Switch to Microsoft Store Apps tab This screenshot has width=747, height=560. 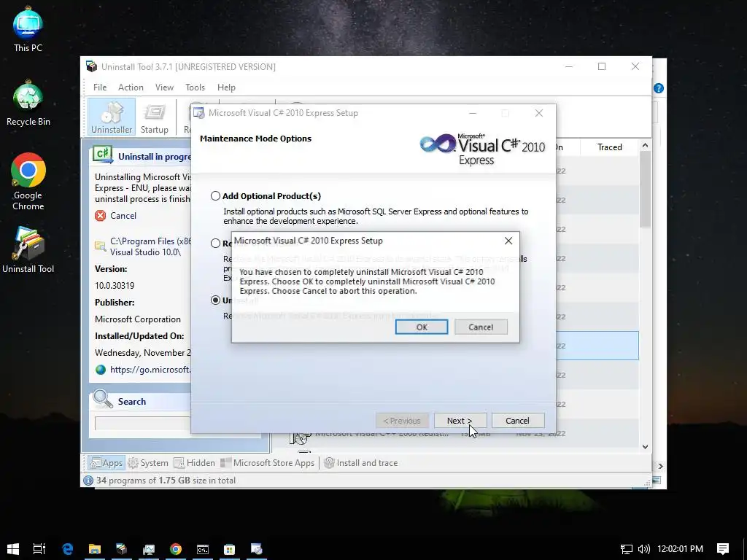pyautogui.click(x=267, y=463)
